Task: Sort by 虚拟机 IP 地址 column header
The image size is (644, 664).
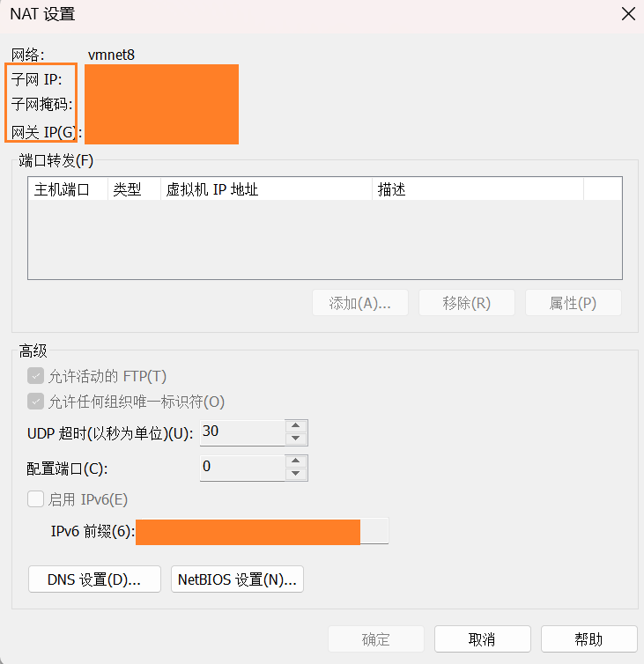Action: (266, 188)
